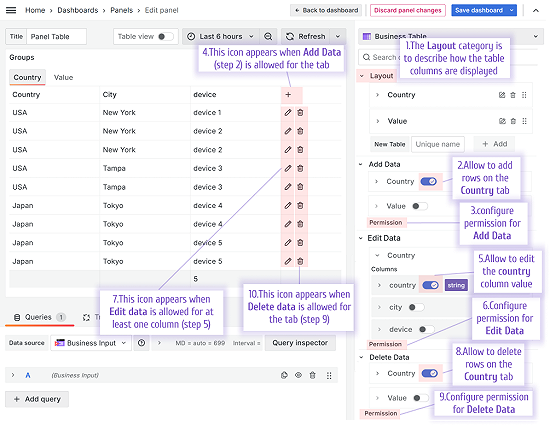
Task: Delete the first Tokyo device 4 row
Action: [301, 206]
